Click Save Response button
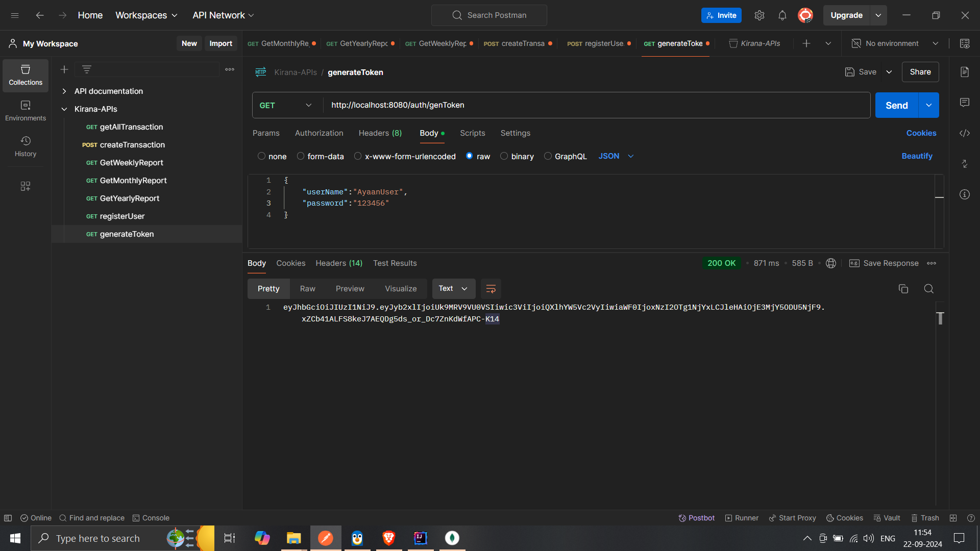Image resolution: width=980 pixels, height=551 pixels. 884,263
